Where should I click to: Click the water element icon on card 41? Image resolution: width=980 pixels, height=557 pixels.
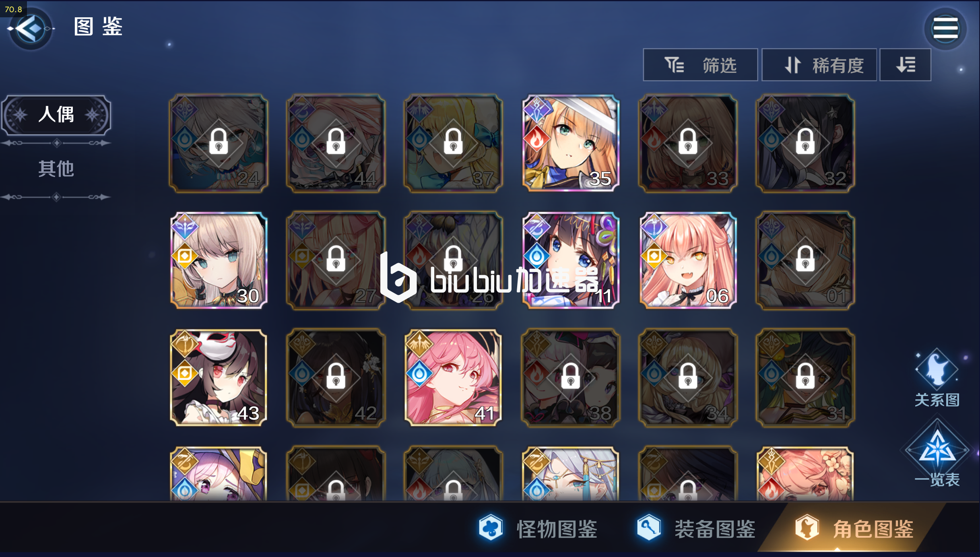(419, 374)
